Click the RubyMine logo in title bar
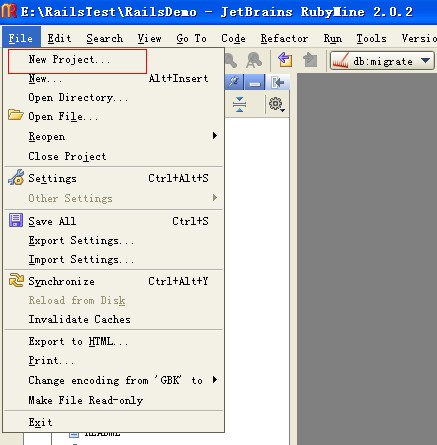This screenshot has width=437, height=445. 9,11
